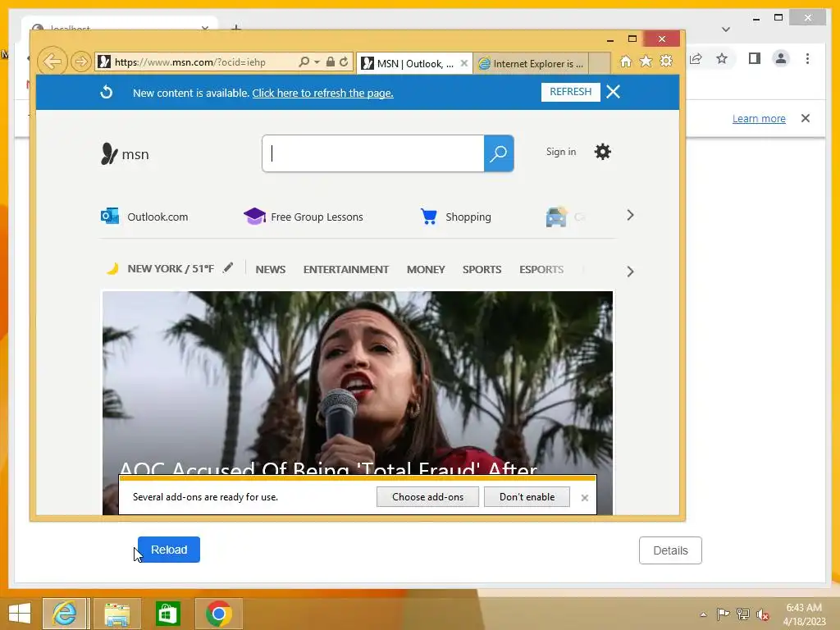Screen dimensions: 840x630
Task: Click Reload button in Chrome window
Action: coord(169,550)
